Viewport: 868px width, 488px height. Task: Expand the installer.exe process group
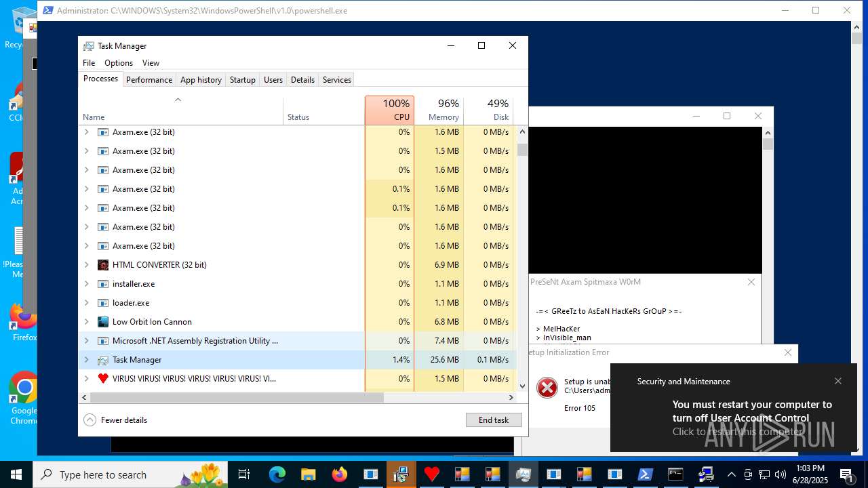coord(86,284)
